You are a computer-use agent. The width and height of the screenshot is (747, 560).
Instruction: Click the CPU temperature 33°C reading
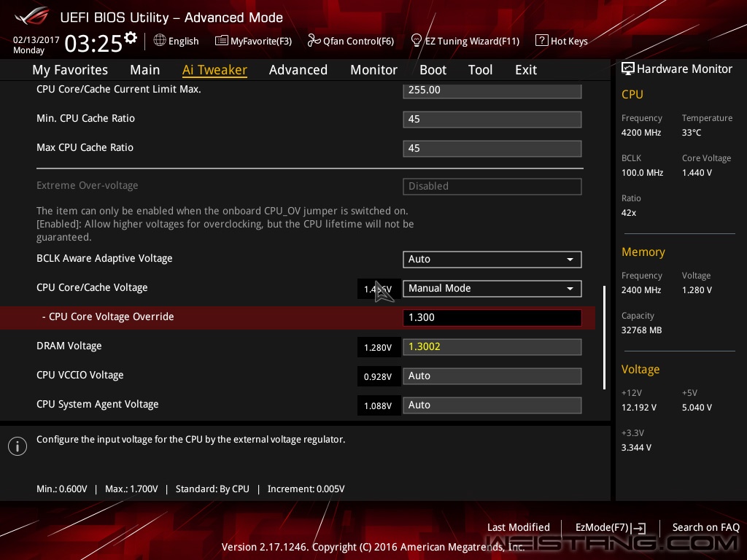692,133
